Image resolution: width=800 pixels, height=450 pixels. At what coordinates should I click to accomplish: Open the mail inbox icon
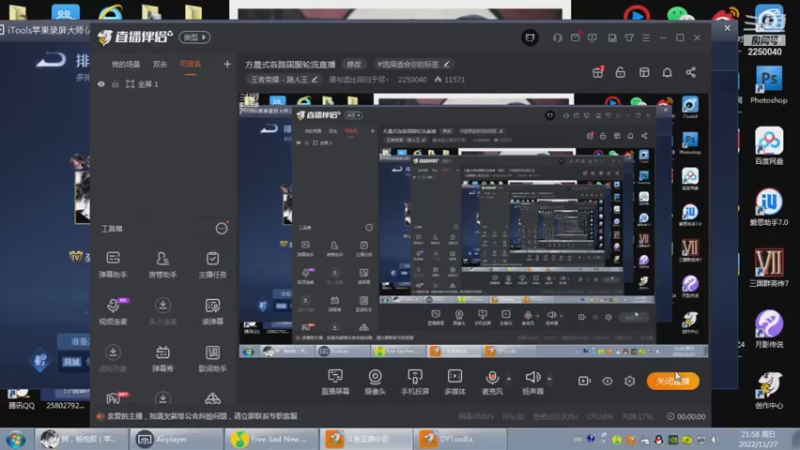click(575, 37)
